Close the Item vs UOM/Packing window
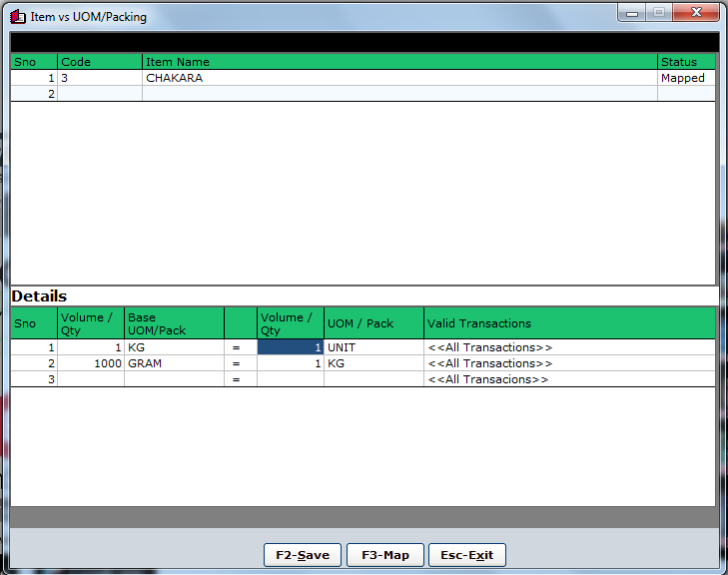The width and height of the screenshot is (728, 575). pyautogui.click(x=696, y=13)
